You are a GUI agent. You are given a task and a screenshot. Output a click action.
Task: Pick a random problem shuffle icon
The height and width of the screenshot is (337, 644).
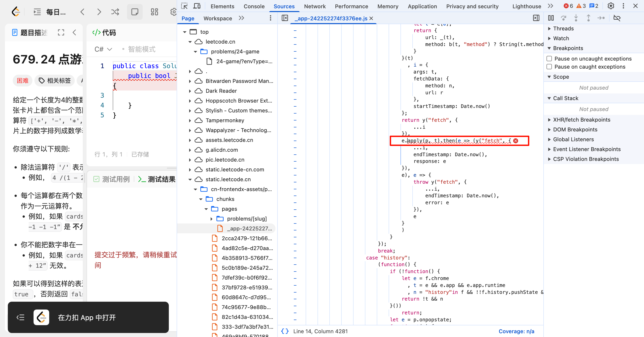[115, 12]
